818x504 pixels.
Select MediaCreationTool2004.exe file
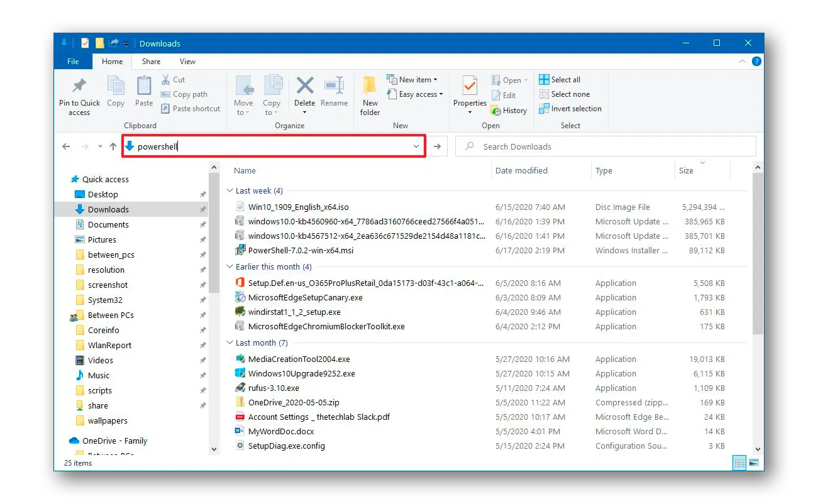(x=299, y=359)
